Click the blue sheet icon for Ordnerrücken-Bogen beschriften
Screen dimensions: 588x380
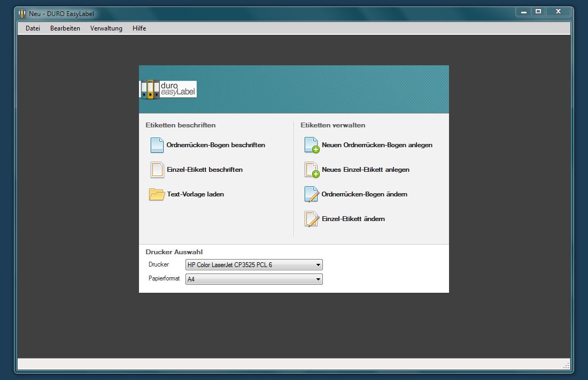click(x=157, y=145)
